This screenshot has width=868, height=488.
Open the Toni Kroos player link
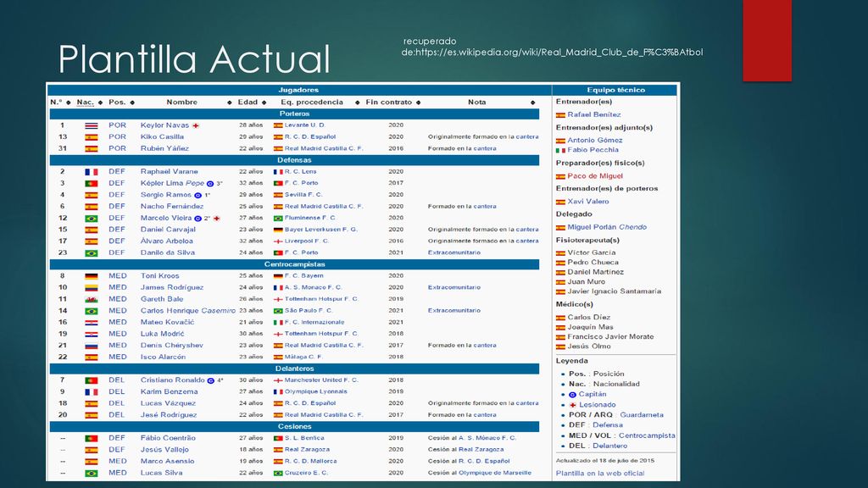[159, 276]
